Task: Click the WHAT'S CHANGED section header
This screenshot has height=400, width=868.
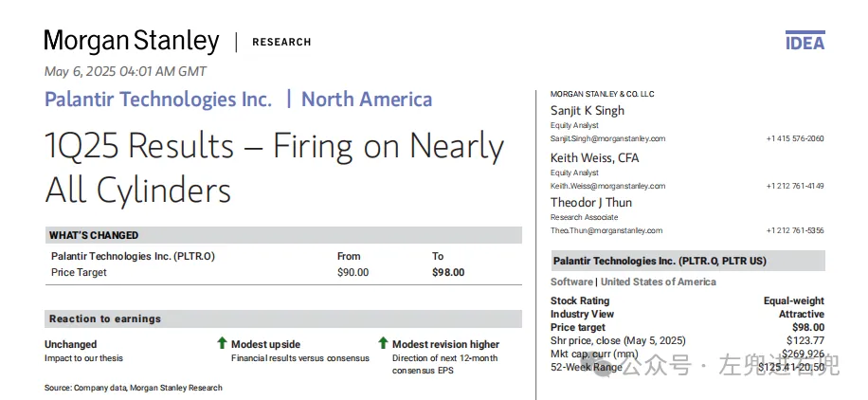Action: coord(94,235)
